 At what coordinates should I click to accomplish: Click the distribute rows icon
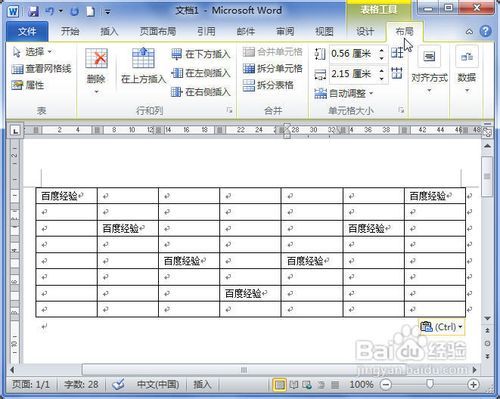point(397,53)
